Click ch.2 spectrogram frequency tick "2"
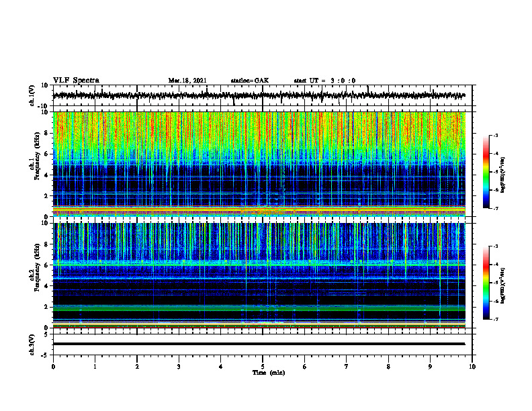This screenshot has width=532, height=411. tap(47, 307)
